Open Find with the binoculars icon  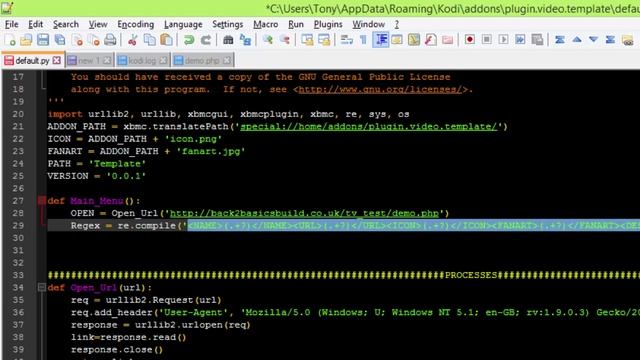pyautogui.click(x=228, y=40)
